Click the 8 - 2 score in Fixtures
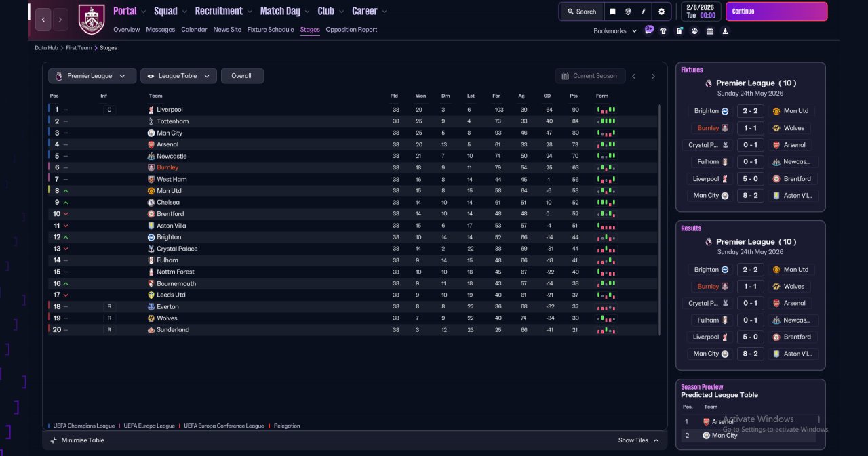This screenshot has width=868, height=456. click(749, 196)
